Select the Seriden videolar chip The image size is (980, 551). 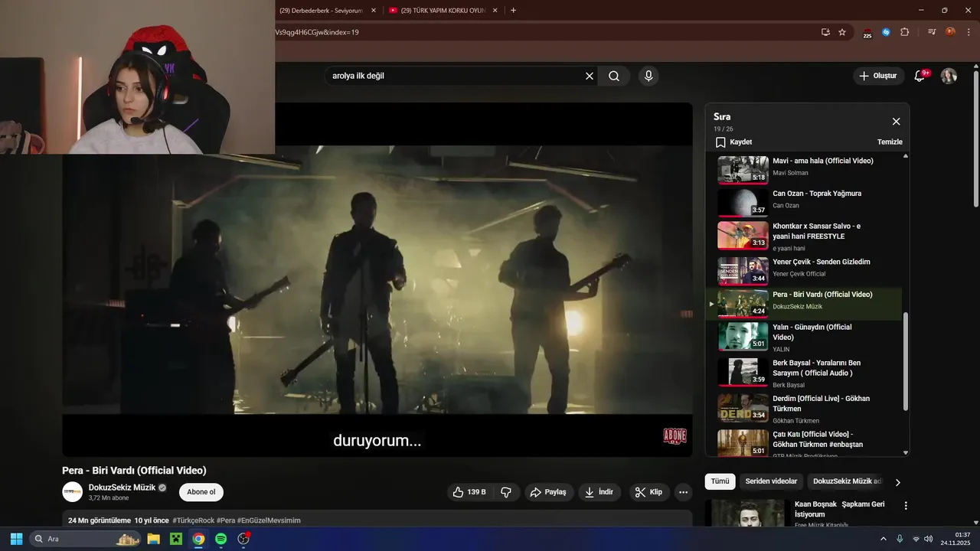pos(771,481)
